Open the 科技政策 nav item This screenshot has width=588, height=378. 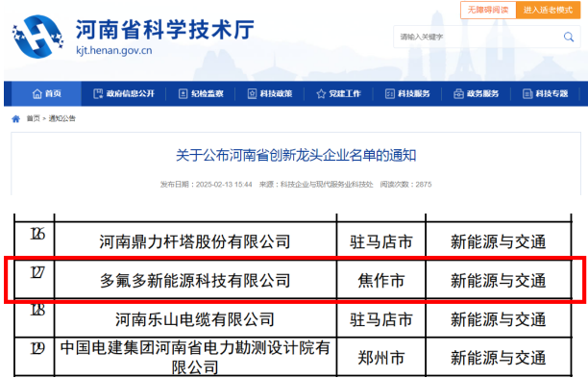[x=270, y=93]
